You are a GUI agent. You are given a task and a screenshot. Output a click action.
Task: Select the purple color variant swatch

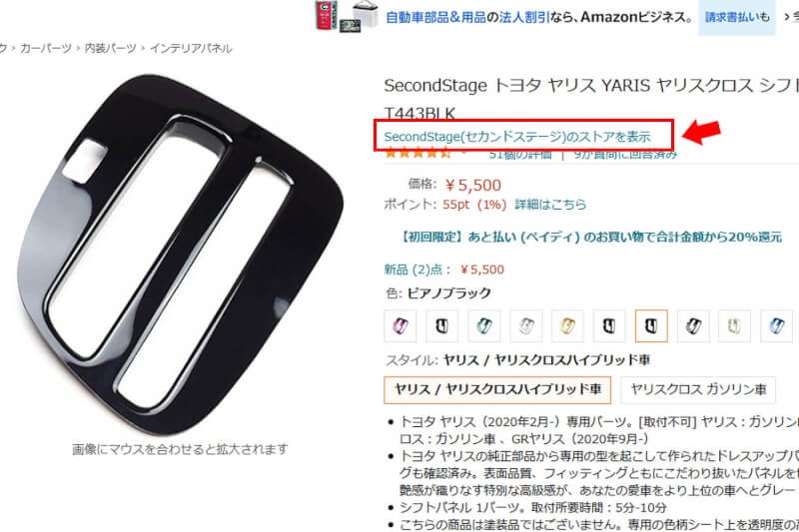400,325
